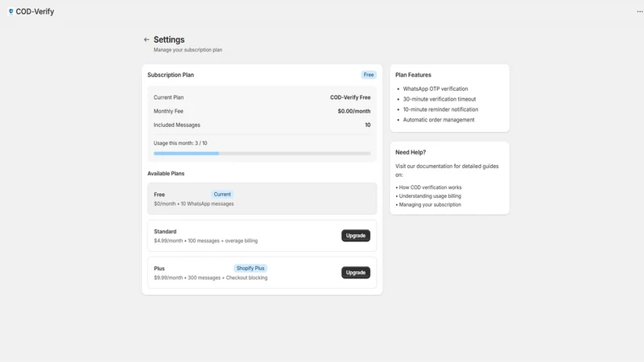
Task: Click the '$0.00/month' monthly fee value
Action: [354, 111]
